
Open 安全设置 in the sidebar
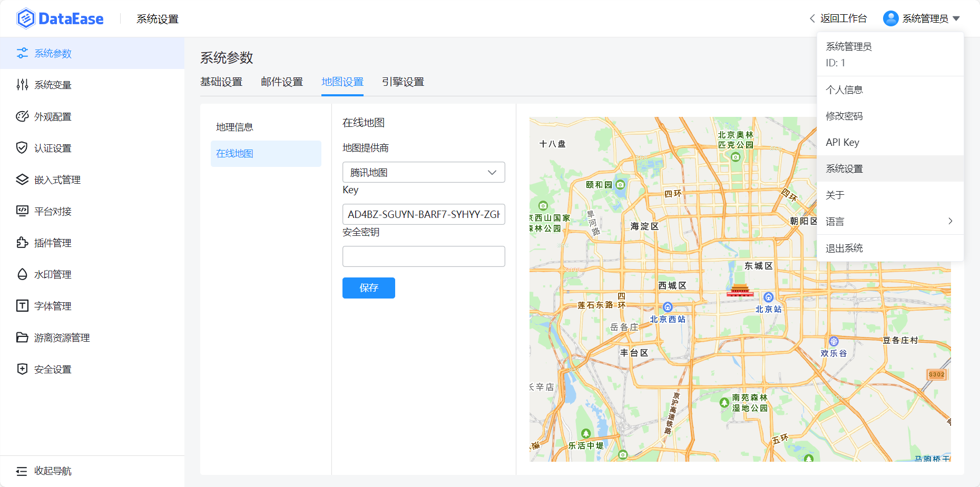(92, 369)
